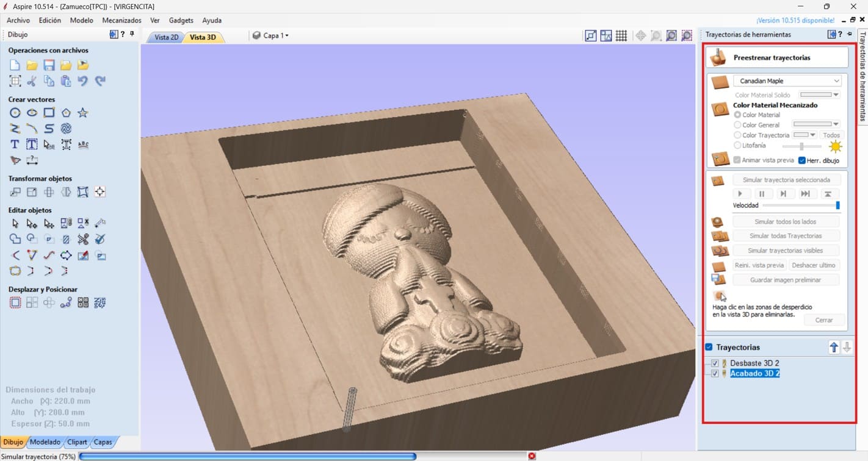Click the Redo arrow icon
Image resolution: width=868 pixels, height=461 pixels.
(100, 81)
